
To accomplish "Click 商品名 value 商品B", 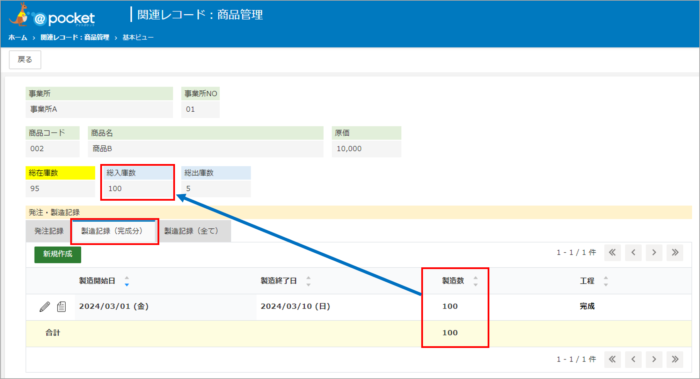I will [x=206, y=149].
